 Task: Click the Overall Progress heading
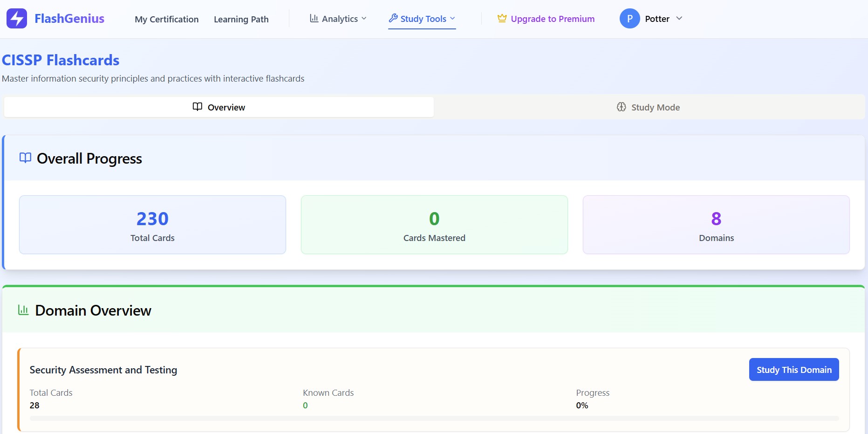coord(89,158)
